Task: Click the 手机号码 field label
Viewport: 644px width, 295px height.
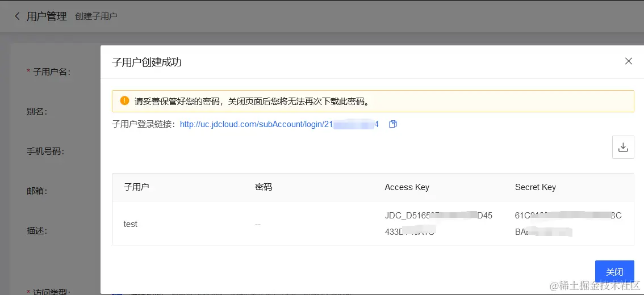Action: pyautogui.click(x=45, y=151)
